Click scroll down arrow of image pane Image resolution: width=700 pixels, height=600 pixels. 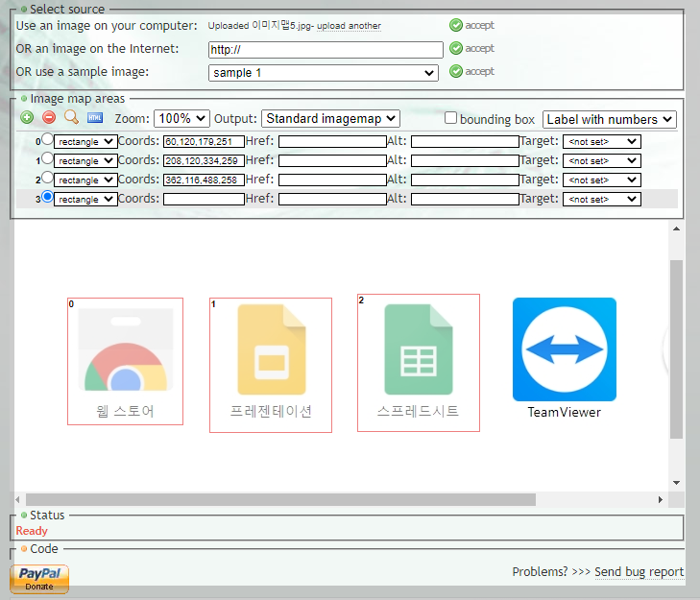click(x=676, y=483)
